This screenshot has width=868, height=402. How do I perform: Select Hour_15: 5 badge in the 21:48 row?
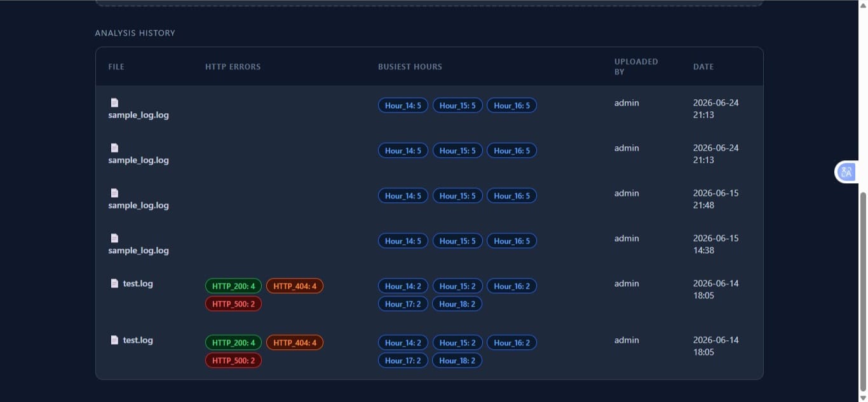coord(458,196)
